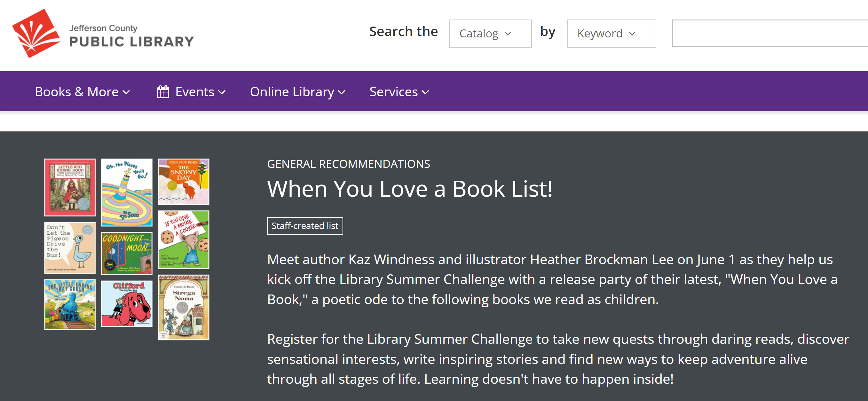Click the Jefferson County Public Library logo
Viewport: 868px width, 401px height.
tap(103, 34)
